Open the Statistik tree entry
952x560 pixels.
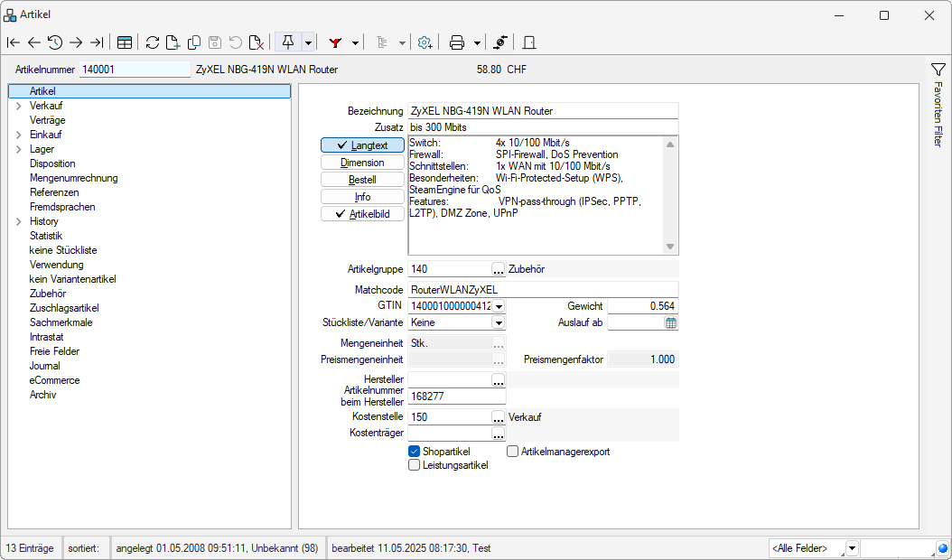[x=46, y=236]
